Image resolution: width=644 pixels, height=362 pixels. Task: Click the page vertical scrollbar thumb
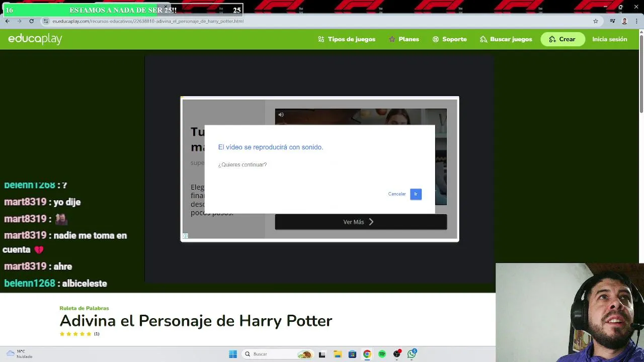pyautogui.click(x=641, y=73)
